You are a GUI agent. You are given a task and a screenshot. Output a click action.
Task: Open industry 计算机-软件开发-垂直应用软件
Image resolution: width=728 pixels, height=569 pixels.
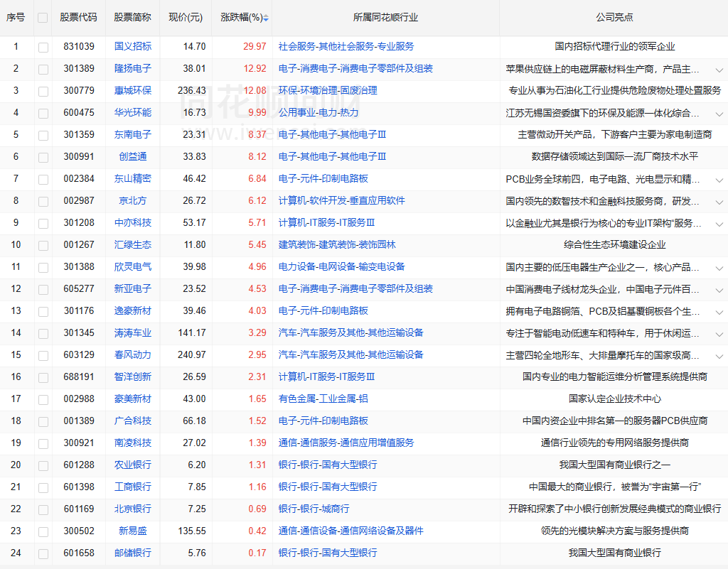(342, 201)
